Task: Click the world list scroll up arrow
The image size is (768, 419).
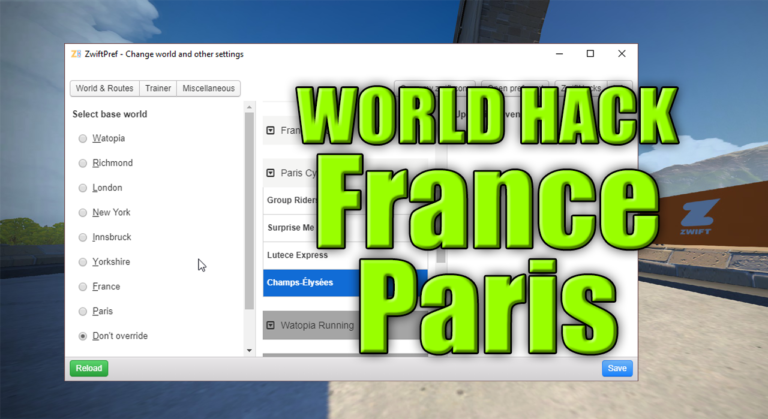Action: point(249,107)
